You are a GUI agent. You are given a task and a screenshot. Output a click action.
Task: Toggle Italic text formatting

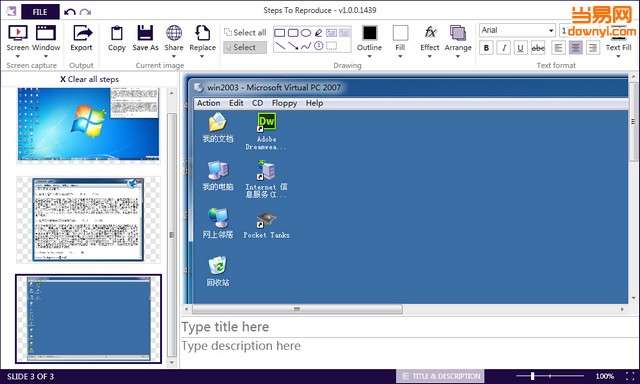(504, 48)
